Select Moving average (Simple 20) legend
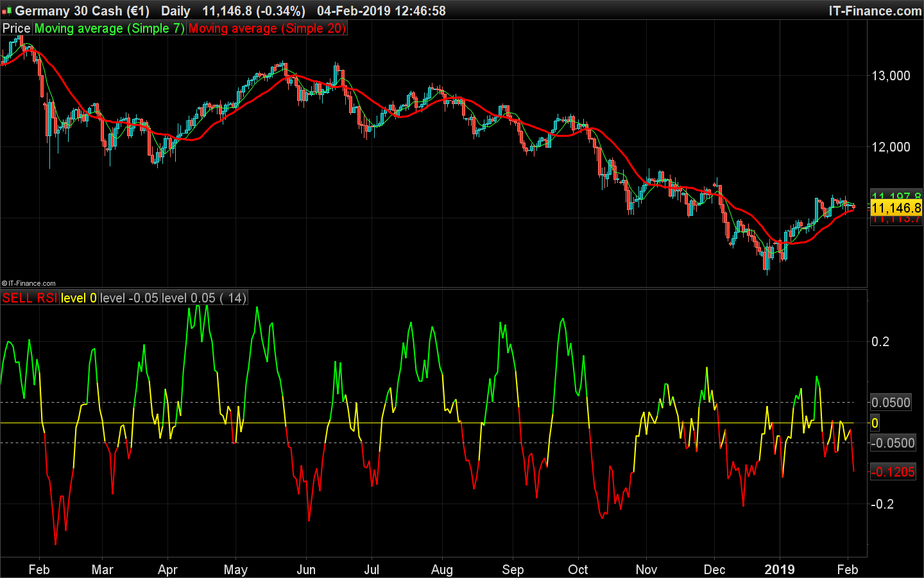The width and height of the screenshot is (924, 578). 267,28
